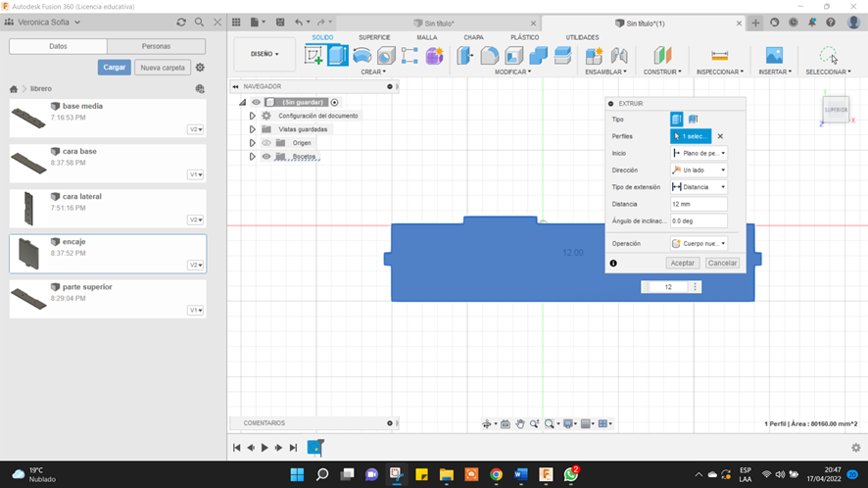Select the Pan hand tool

[x=520, y=423]
